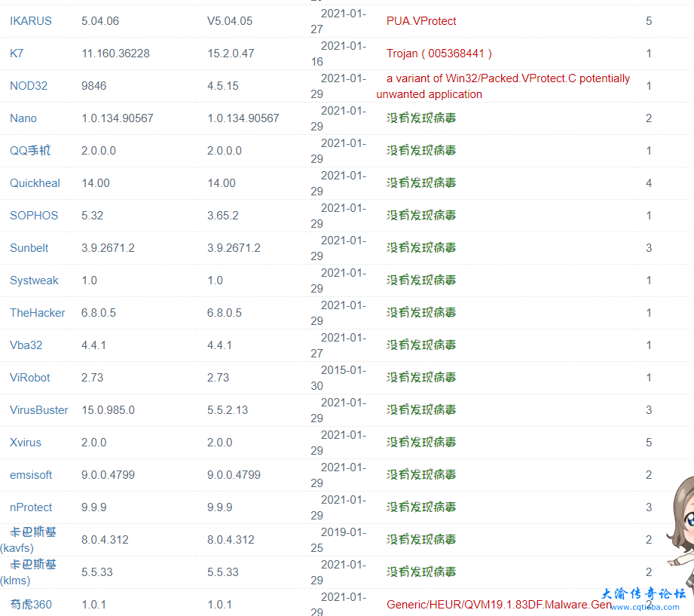Open the Vba32 engine link
694x616 pixels.
pos(26,345)
